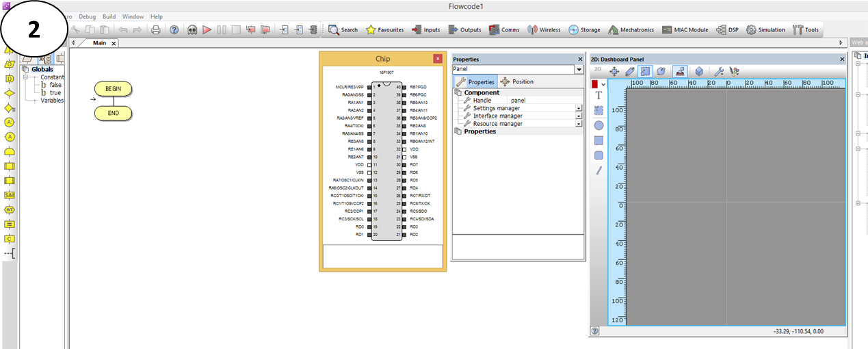The image size is (868, 349).
Task: Click the Step Over icon
Action: (265, 30)
